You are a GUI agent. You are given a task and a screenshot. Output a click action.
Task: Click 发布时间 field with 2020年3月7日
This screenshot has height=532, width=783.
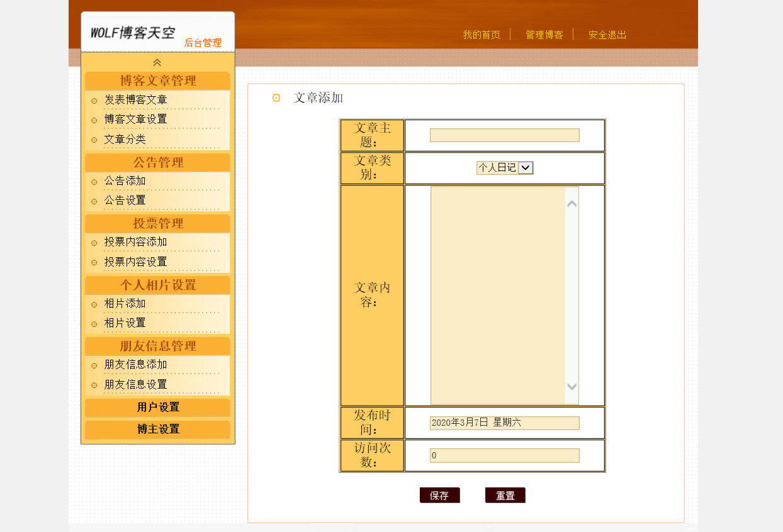pos(505,423)
